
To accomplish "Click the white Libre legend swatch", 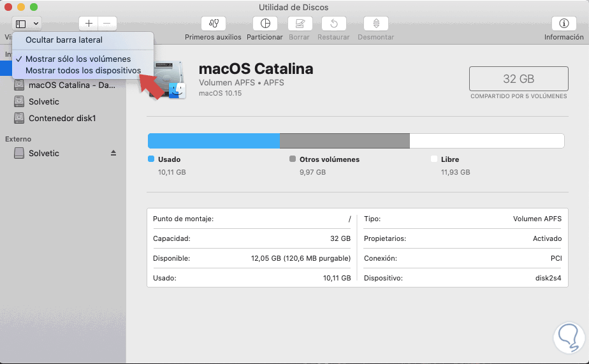I will click(434, 159).
